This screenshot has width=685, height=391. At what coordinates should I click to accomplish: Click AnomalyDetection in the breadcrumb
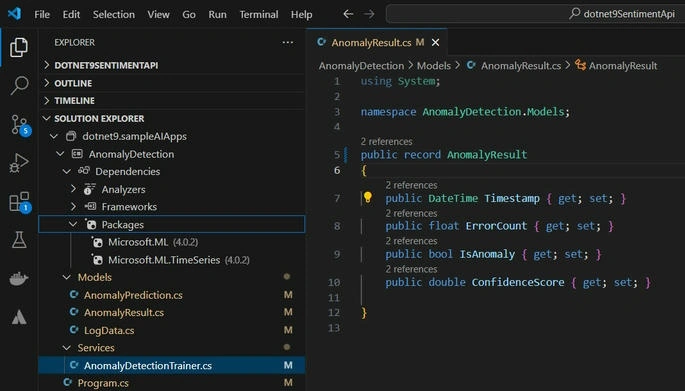click(361, 66)
